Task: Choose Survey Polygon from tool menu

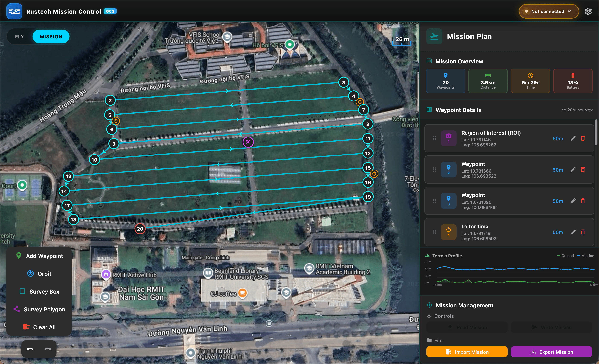Action: click(x=39, y=309)
